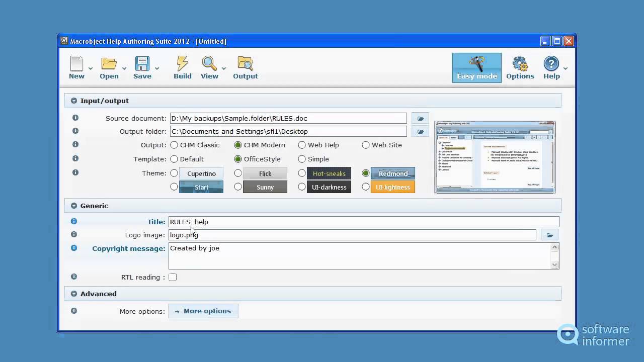Click the Save floppy icon
Screen dimensions: 644x362
click(142, 63)
